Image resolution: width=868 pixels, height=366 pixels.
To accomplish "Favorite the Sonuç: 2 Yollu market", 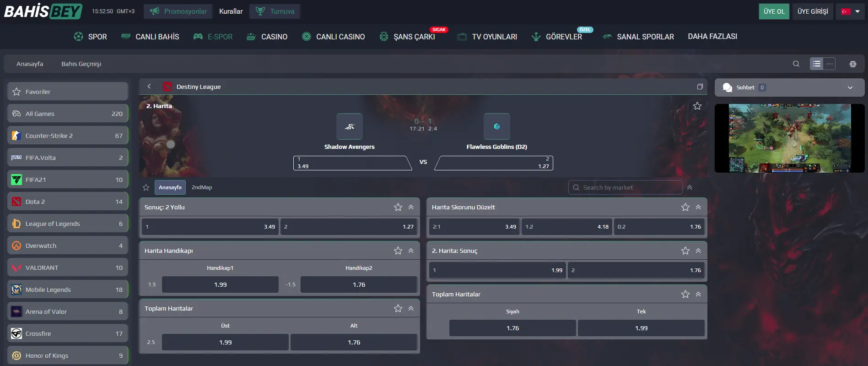I will coord(398,207).
